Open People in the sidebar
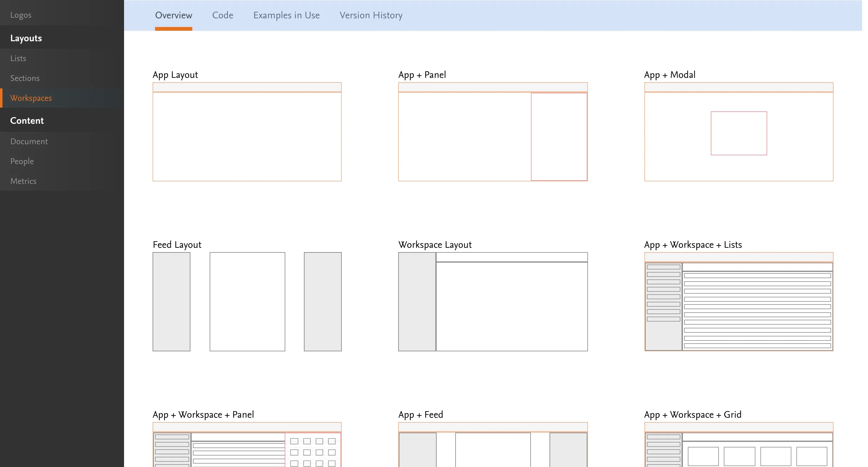Screen dimensions: 868x467 click(x=22, y=161)
